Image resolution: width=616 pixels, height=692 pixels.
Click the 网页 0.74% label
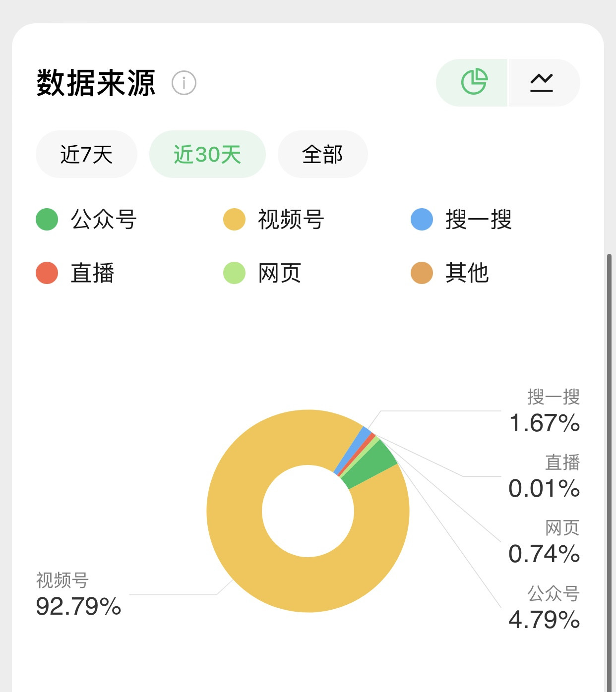(545, 542)
